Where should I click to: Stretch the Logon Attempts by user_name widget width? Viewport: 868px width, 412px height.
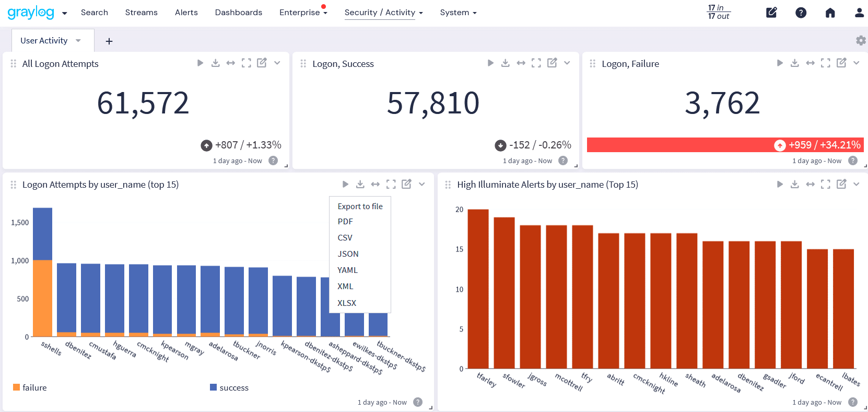point(376,184)
